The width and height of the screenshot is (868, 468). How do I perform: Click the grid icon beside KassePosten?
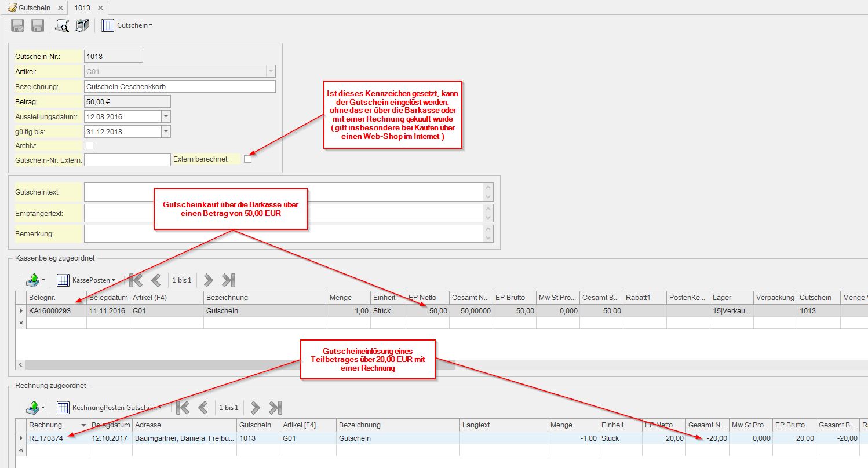pyautogui.click(x=63, y=280)
